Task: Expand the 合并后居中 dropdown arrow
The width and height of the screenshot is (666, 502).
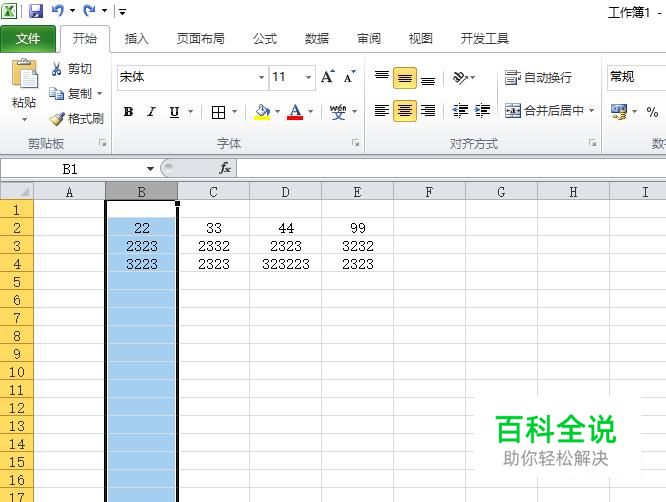Action: [592, 110]
